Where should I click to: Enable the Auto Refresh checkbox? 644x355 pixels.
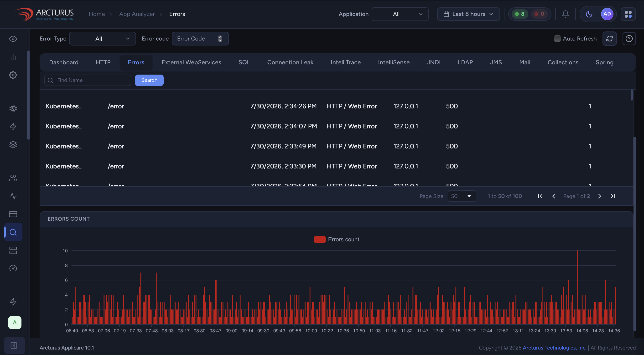(x=557, y=38)
